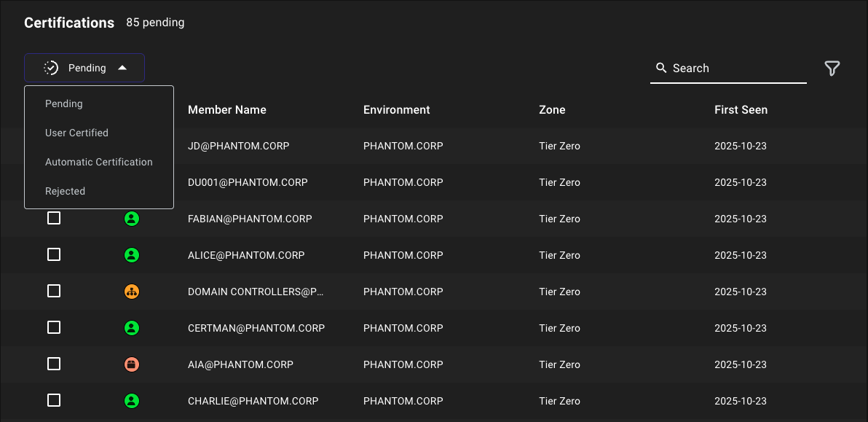Check the checkbox for FABIAN@PHANTOM.CORP row
The width and height of the screenshot is (868, 422).
(x=54, y=218)
